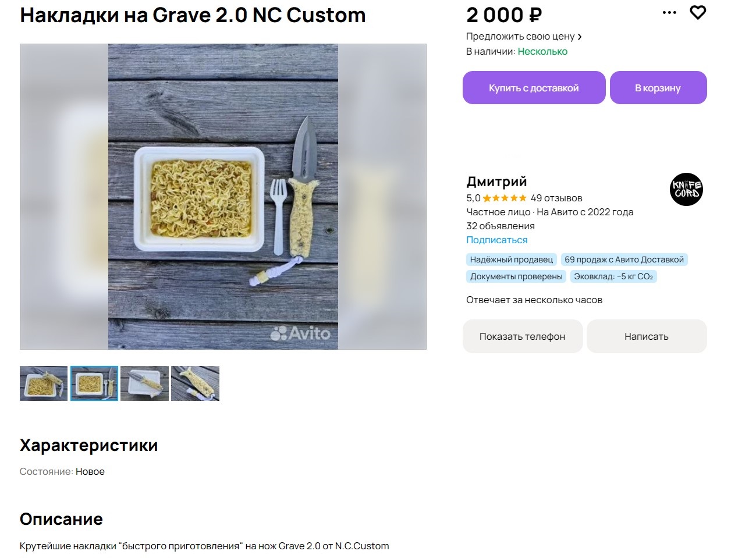
Task: Open the main noodle knife photo
Action: pos(223,197)
